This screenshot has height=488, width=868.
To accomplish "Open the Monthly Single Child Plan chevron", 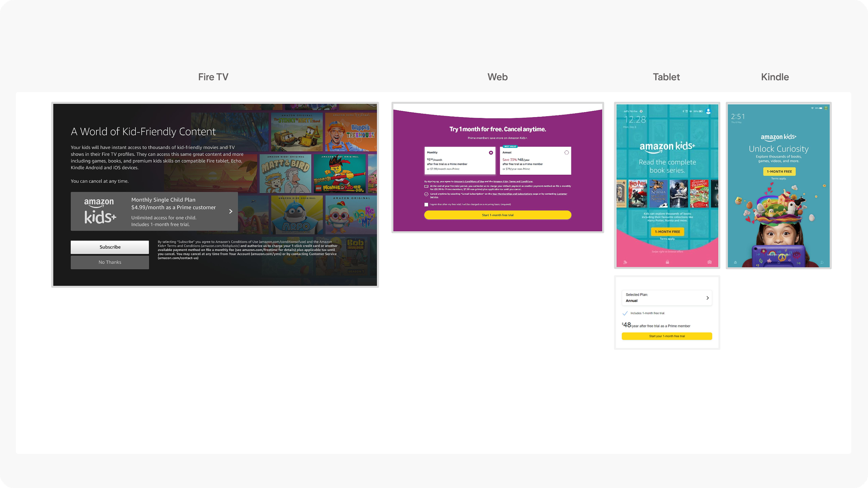I will point(231,212).
